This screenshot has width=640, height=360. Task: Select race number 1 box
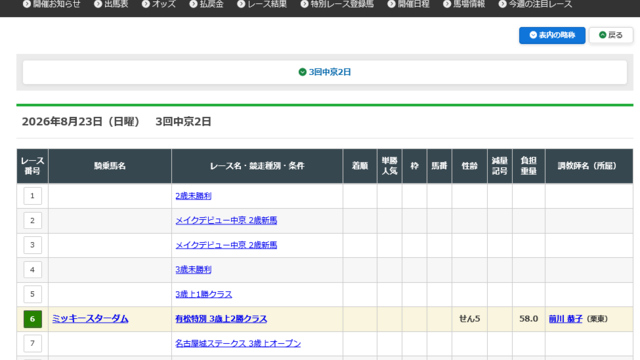click(x=32, y=196)
